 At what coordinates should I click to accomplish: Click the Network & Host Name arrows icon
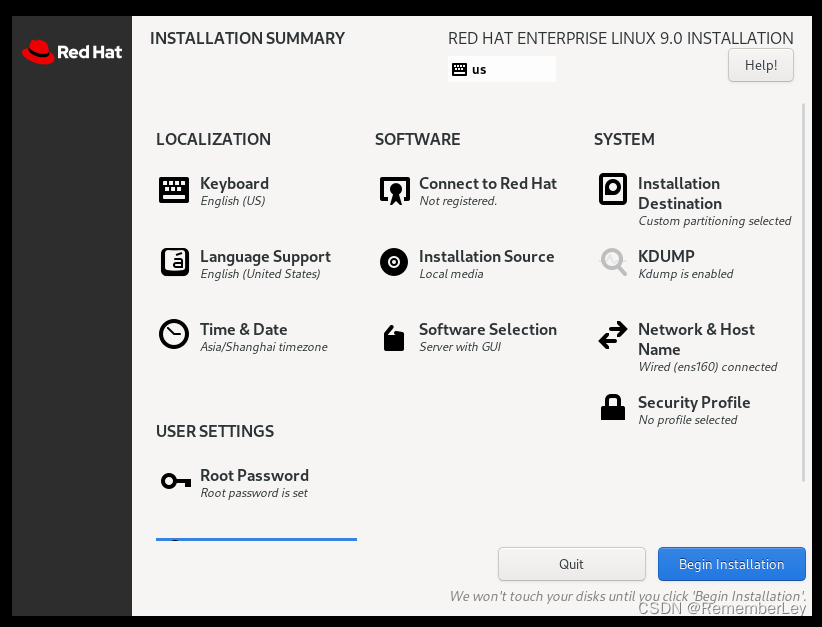point(613,335)
